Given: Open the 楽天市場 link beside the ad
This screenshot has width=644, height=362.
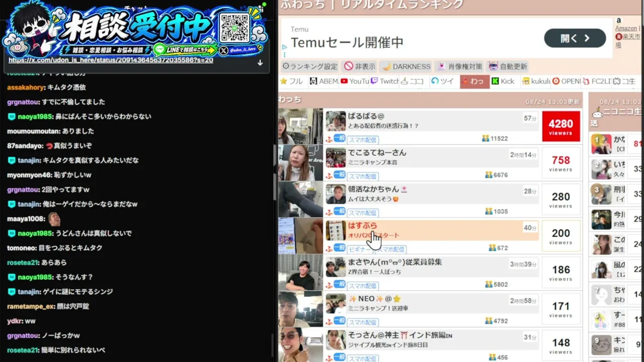Looking at the screenshot, I should pos(628,40).
